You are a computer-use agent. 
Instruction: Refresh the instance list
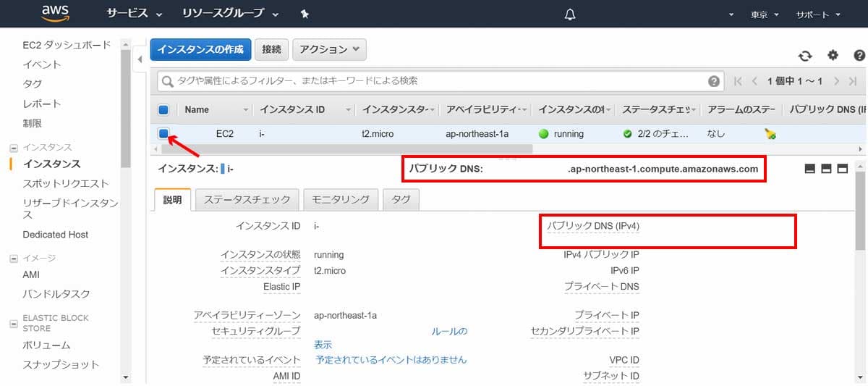pyautogui.click(x=805, y=56)
